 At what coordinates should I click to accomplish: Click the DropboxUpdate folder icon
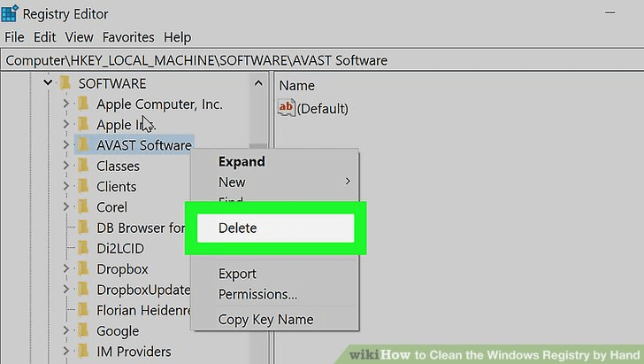pos(83,289)
